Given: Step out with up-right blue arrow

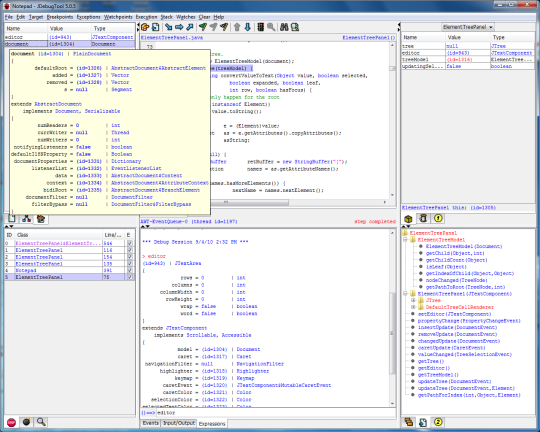Looking at the screenshot, I should 190,27.
